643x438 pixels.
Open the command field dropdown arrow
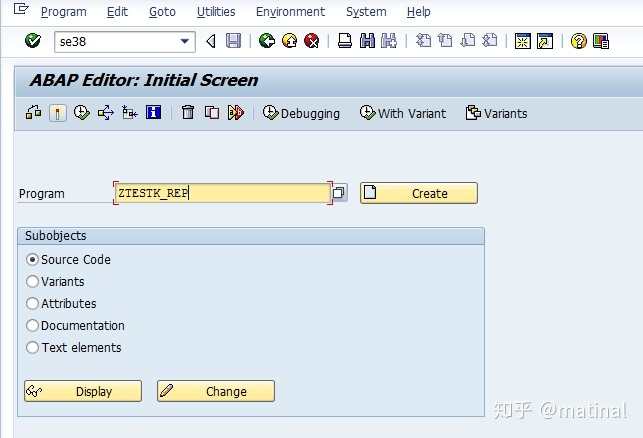[x=185, y=41]
